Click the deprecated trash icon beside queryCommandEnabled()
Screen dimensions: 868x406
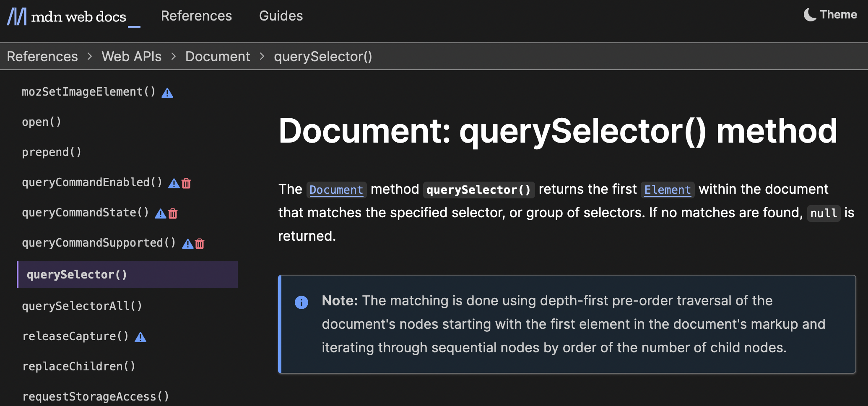pyautogui.click(x=186, y=183)
